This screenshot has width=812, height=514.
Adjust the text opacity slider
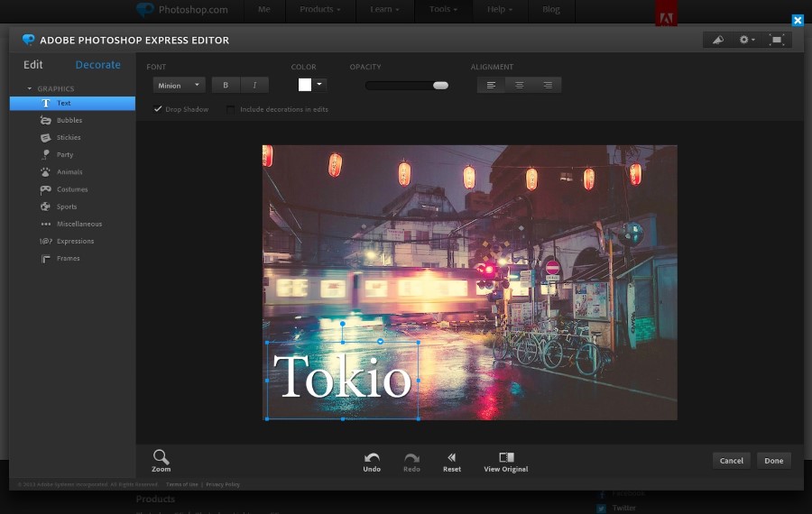(x=440, y=85)
